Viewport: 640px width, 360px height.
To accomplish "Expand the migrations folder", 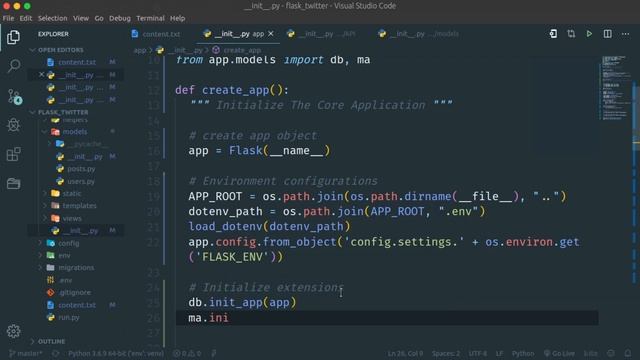I will [76, 268].
